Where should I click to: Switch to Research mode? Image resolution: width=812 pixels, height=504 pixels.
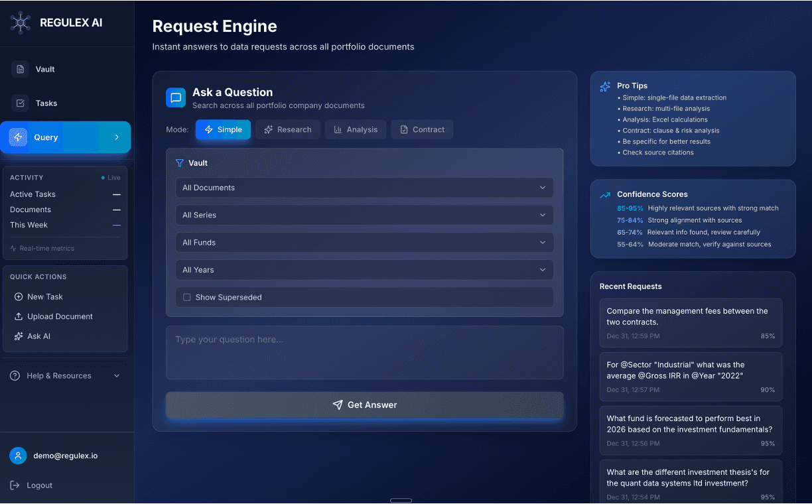pos(288,129)
